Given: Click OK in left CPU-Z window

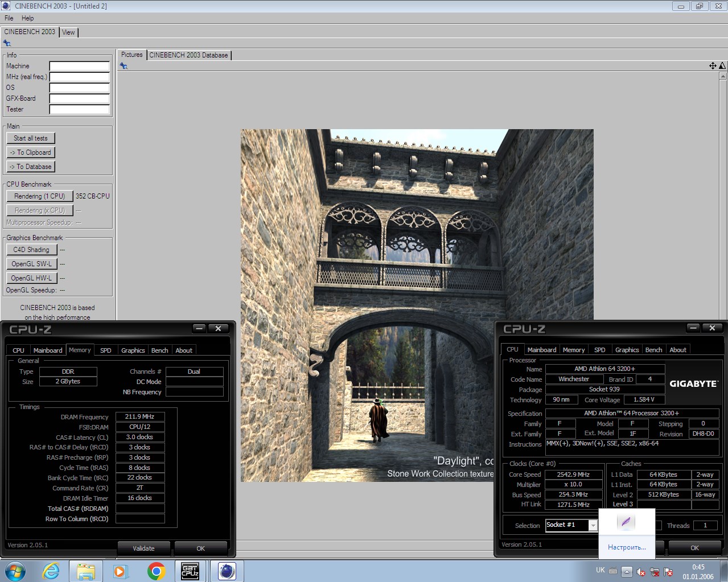Looking at the screenshot, I should tap(200, 548).
